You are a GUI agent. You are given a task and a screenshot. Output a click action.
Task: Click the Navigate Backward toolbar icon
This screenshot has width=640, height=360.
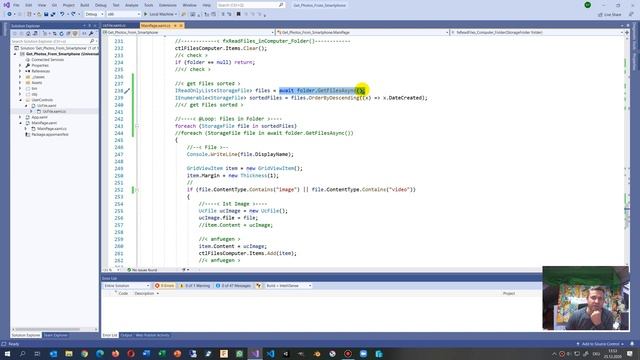click(9, 14)
